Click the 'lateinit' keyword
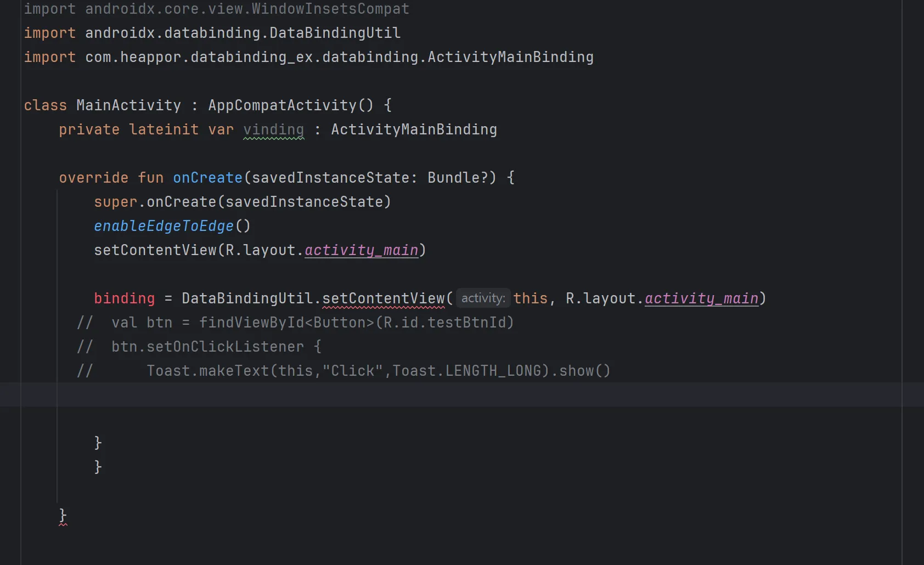 point(164,129)
